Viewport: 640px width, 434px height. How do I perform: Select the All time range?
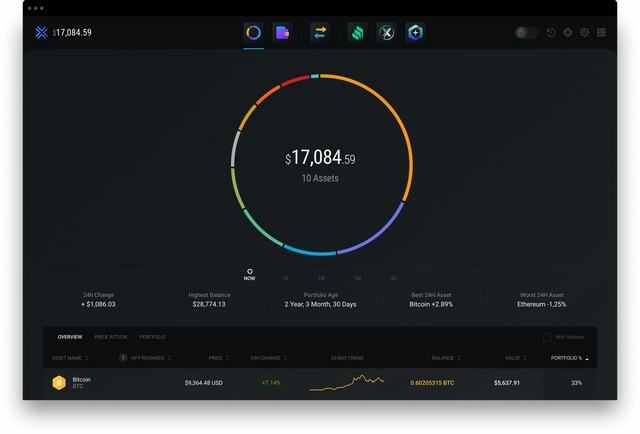[x=393, y=278]
